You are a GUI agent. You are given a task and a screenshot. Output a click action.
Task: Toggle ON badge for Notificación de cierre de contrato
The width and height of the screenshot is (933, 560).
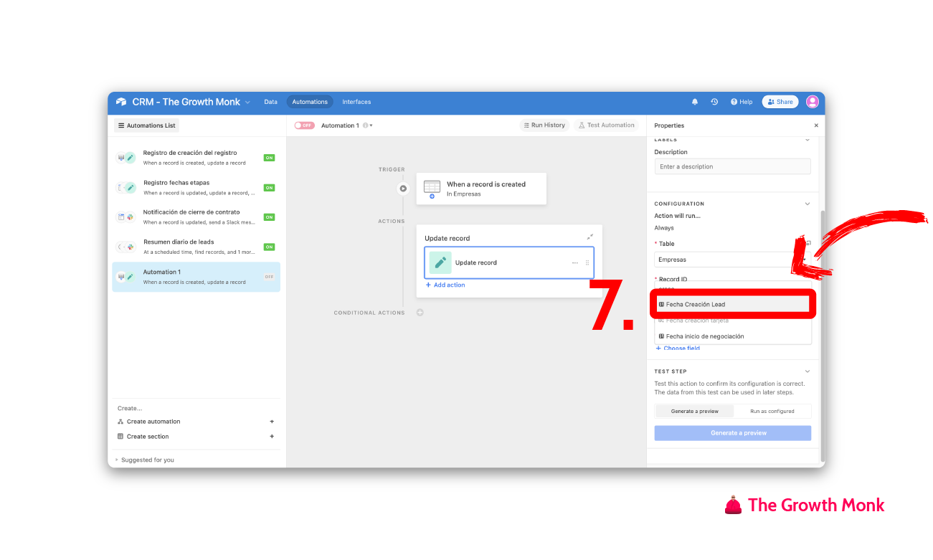coord(269,217)
